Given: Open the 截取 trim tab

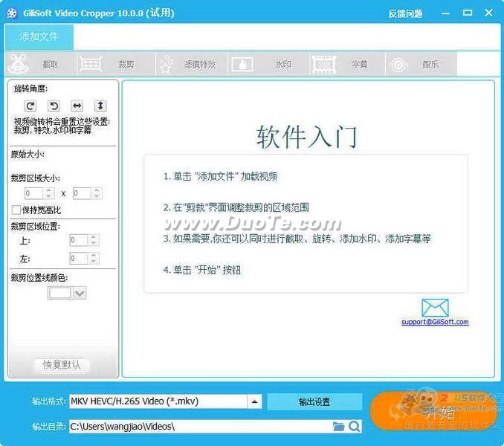Looking at the screenshot, I should pyautogui.click(x=41, y=64).
